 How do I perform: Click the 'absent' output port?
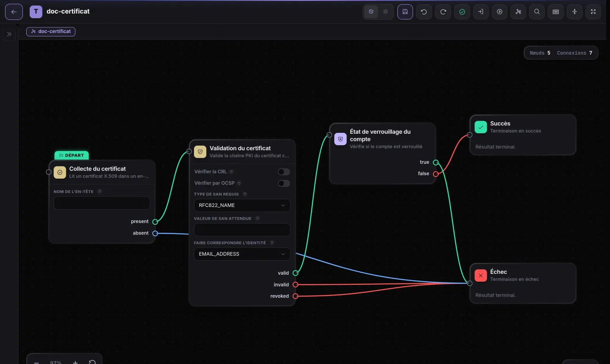155,233
